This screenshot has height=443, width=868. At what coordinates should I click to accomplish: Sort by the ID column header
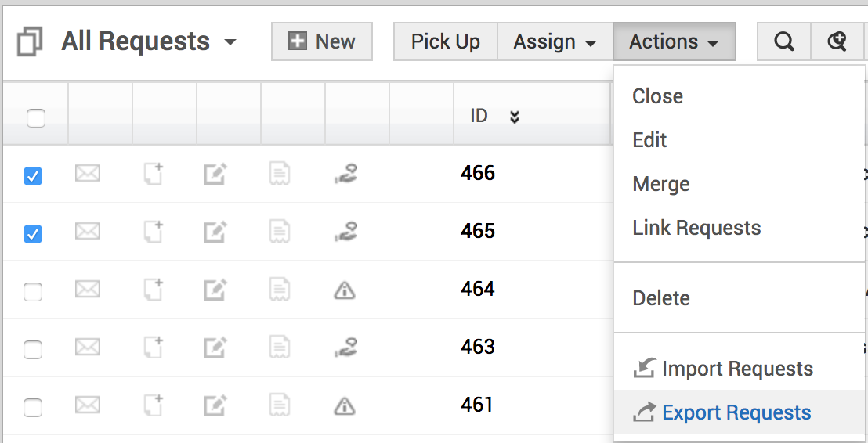click(x=479, y=117)
